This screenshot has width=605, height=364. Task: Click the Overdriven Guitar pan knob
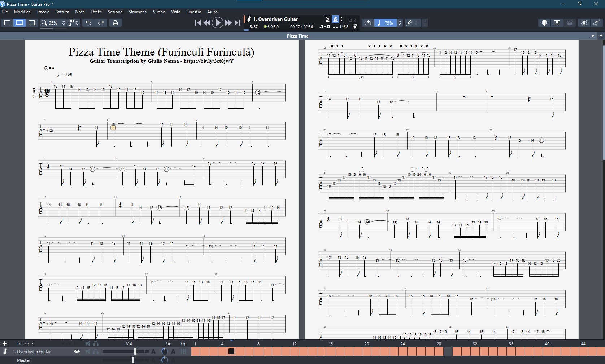point(165,351)
